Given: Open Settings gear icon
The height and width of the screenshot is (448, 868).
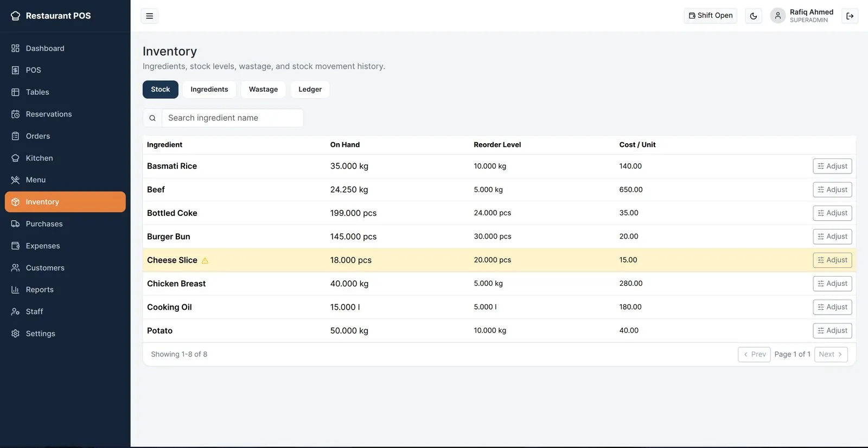Looking at the screenshot, I should [x=15, y=334].
